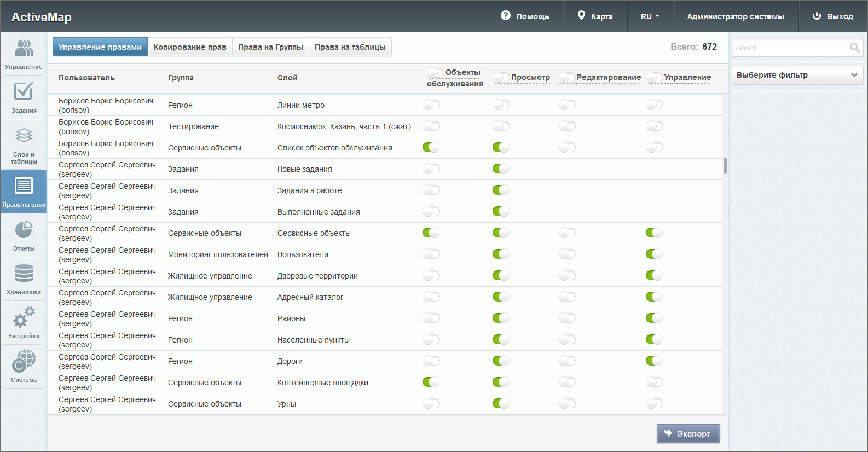Open the Отчеты pie chart icon
The height and width of the screenshot is (452, 868).
point(24,229)
